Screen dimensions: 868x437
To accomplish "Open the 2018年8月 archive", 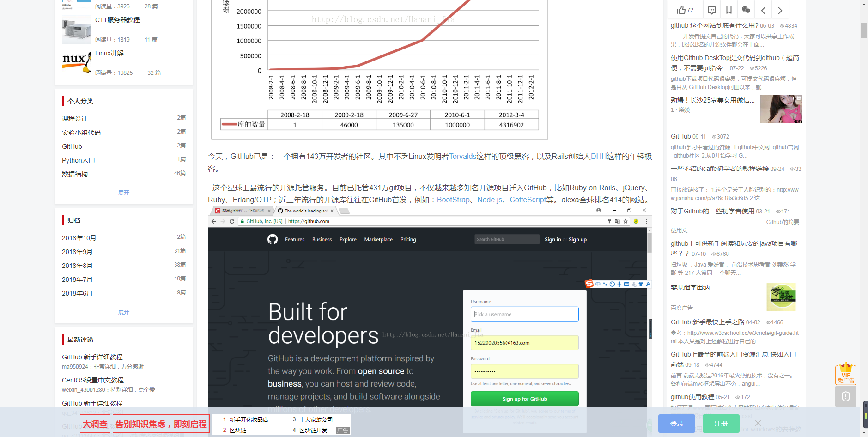I will (77, 266).
